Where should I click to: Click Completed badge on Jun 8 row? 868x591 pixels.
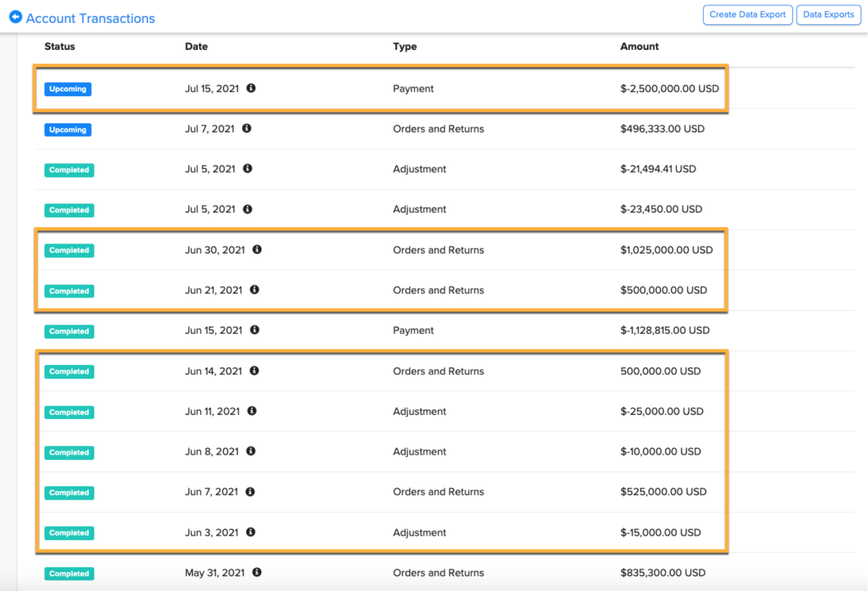pos(69,453)
